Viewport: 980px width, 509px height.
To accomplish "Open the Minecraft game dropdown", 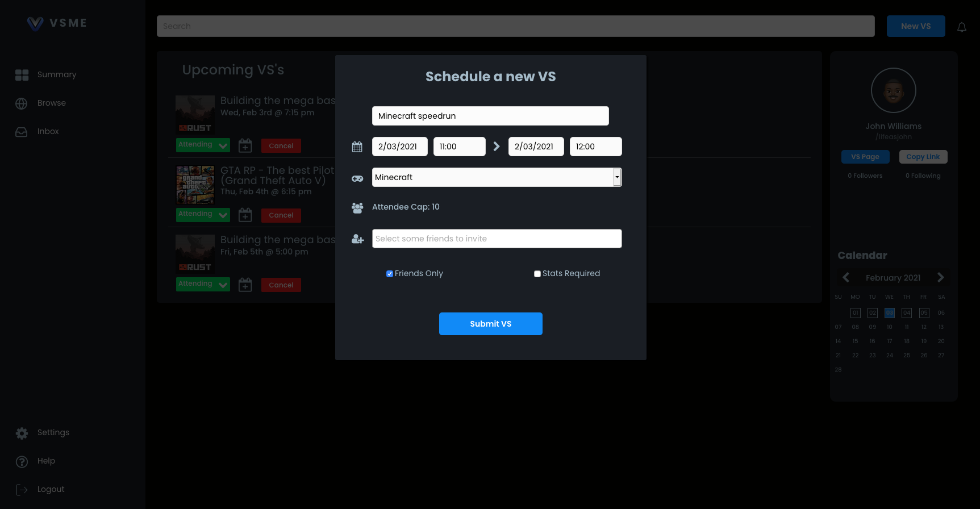I will point(497,177).
